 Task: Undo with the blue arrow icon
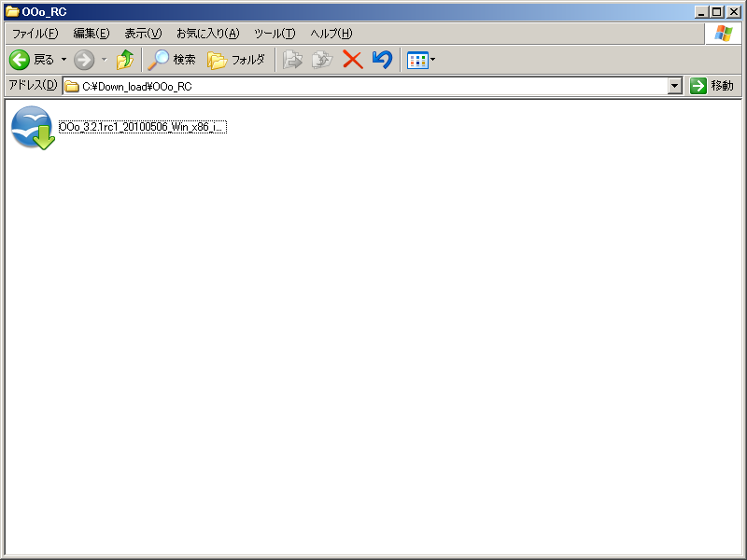(382, 60)
